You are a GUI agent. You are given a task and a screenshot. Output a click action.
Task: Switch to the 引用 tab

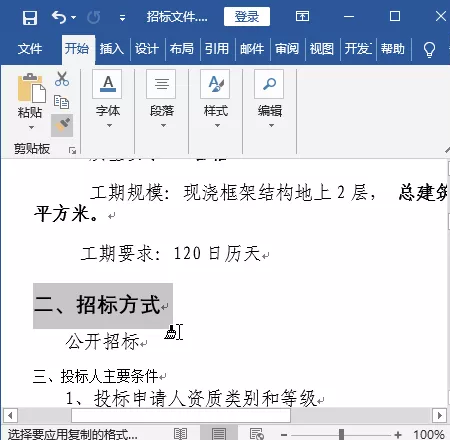(x=217, y=49)
